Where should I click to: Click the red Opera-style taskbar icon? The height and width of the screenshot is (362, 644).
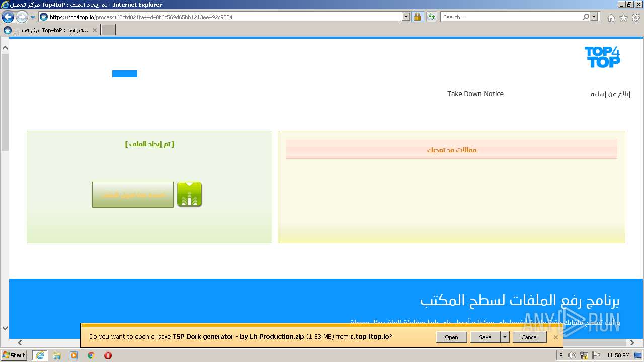pyautogui.click(x=108, y=355)
